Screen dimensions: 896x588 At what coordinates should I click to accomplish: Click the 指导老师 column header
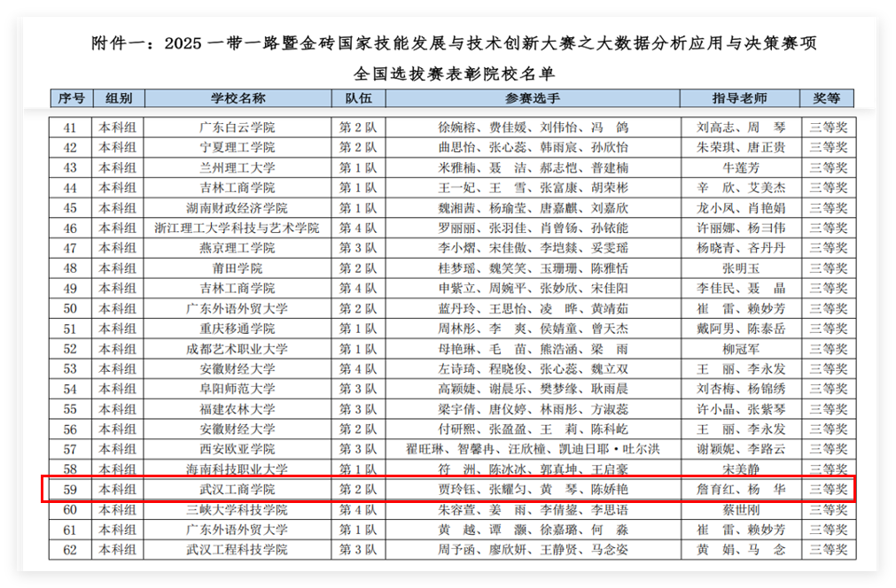tap(740, 98)
